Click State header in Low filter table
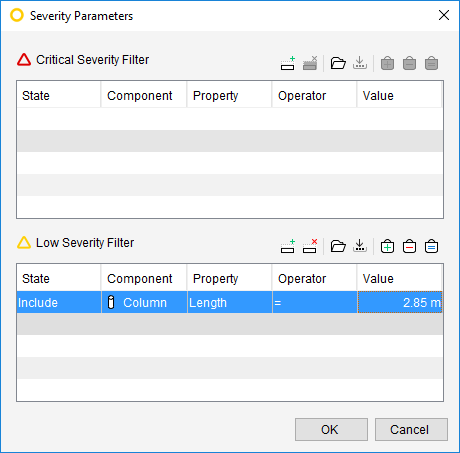 tap(59, 278)
